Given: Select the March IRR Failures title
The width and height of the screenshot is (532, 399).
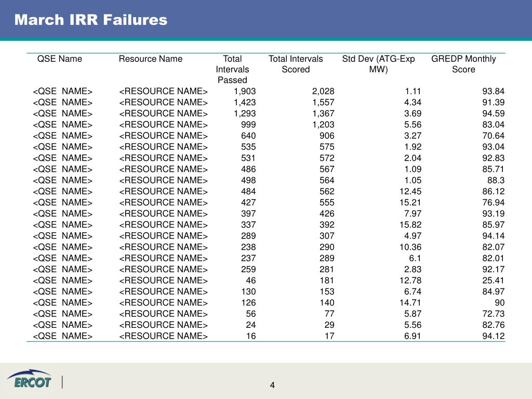Looking at the screenshot, I should coord(91,20).
